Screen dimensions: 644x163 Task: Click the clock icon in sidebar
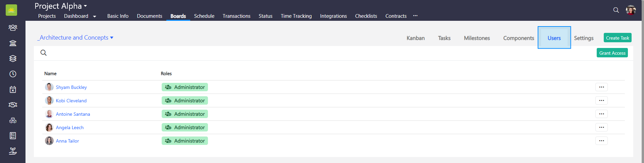tap(13, 74)
